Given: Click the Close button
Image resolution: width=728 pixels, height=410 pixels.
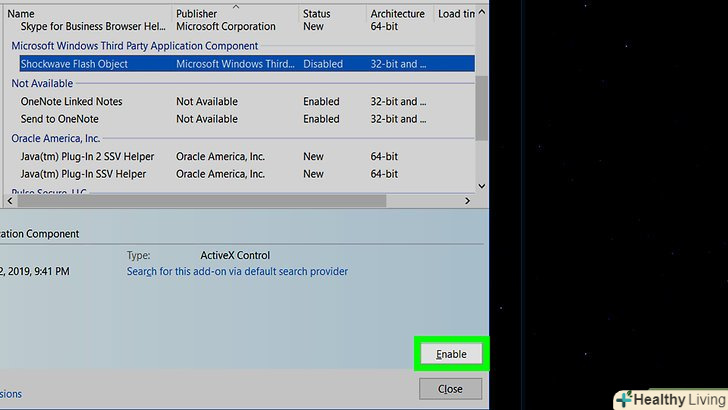Looking at the screenshot, I should [x=450, y=389].
